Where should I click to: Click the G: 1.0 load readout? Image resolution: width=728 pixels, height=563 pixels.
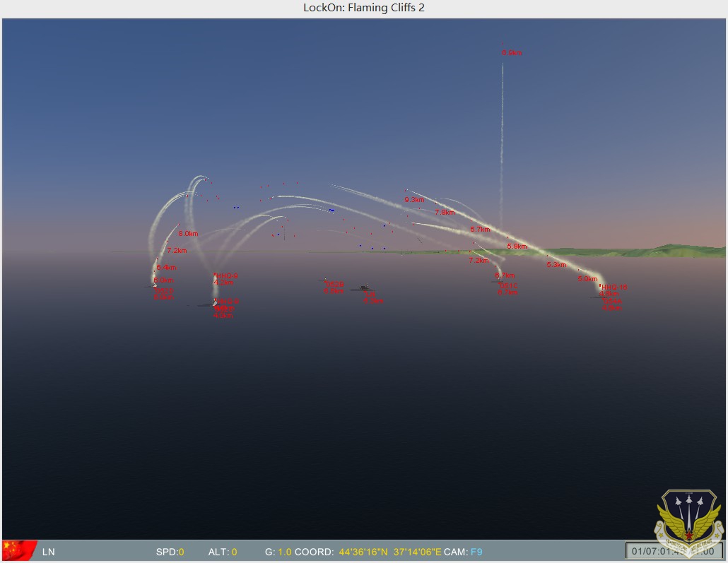[278, 552]
